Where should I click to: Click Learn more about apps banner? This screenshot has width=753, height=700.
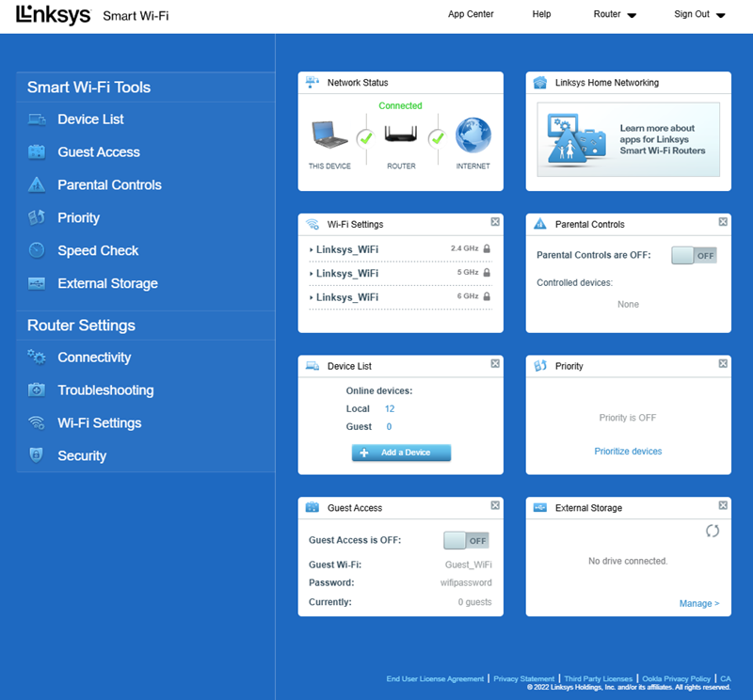tap(628, 139)
